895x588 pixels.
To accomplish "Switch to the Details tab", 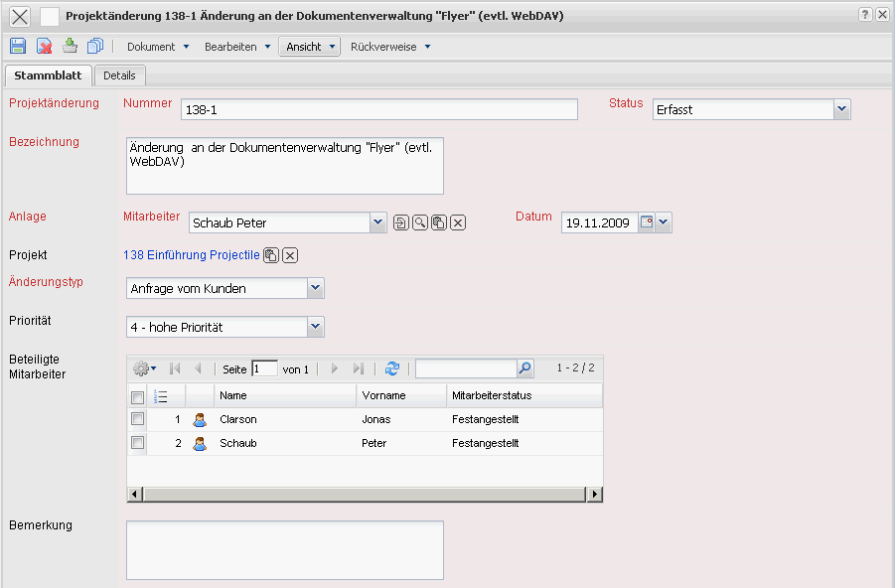I will click(119, 75).
